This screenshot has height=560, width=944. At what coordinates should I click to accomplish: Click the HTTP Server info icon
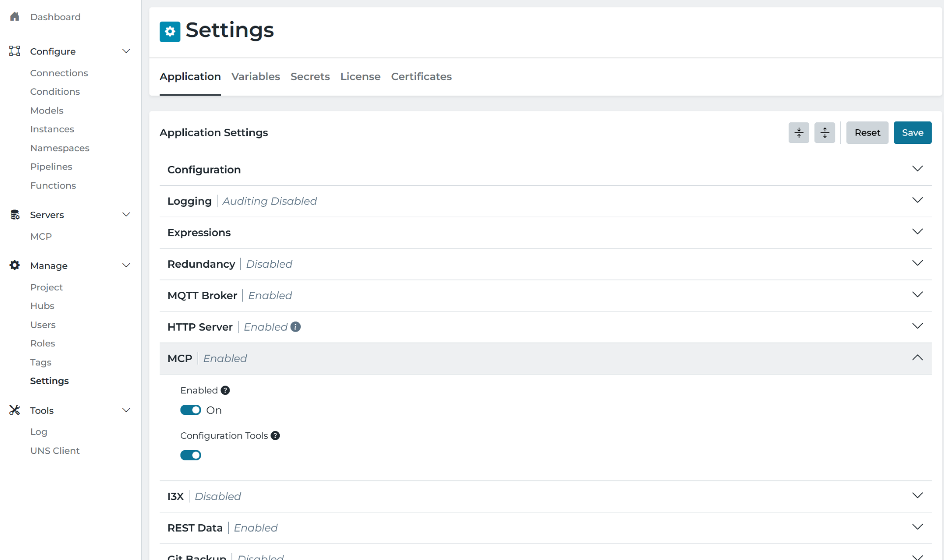(x=295, y=327)
